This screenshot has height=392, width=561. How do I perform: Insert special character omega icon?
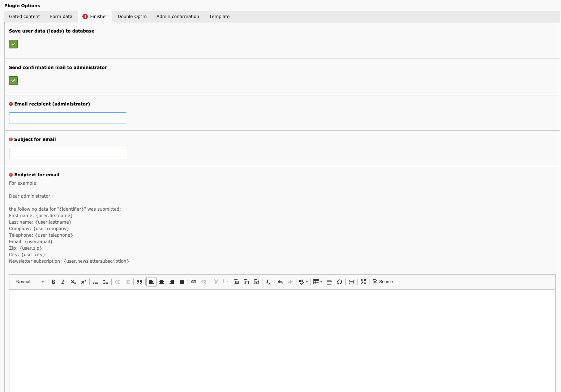pyautogui.click(x=339, y=282)
